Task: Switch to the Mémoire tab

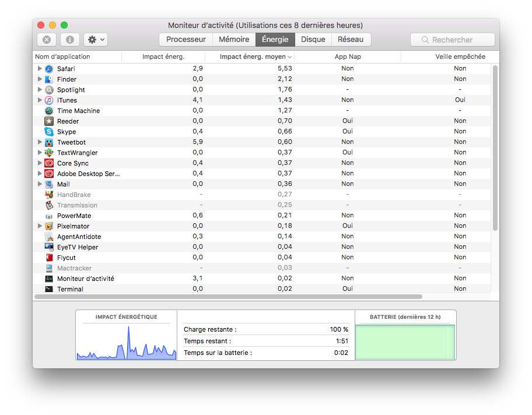Action: pyautogui.click(x=234, y=39)
